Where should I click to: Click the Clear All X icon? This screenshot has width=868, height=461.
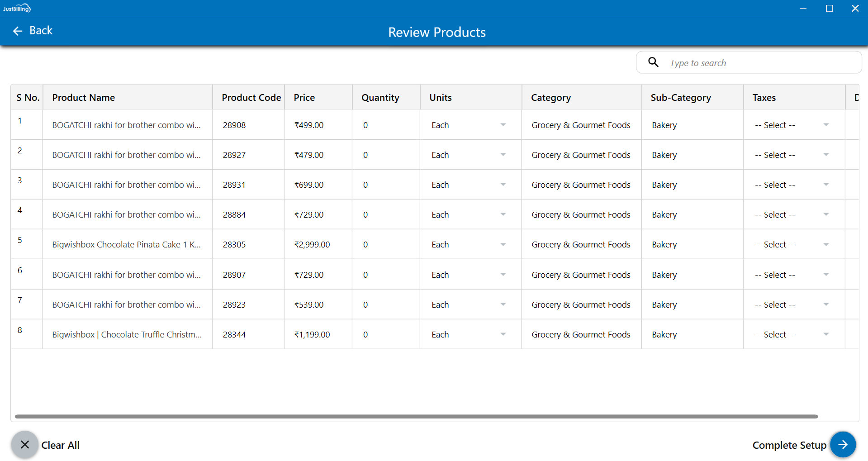pos(25,445)
